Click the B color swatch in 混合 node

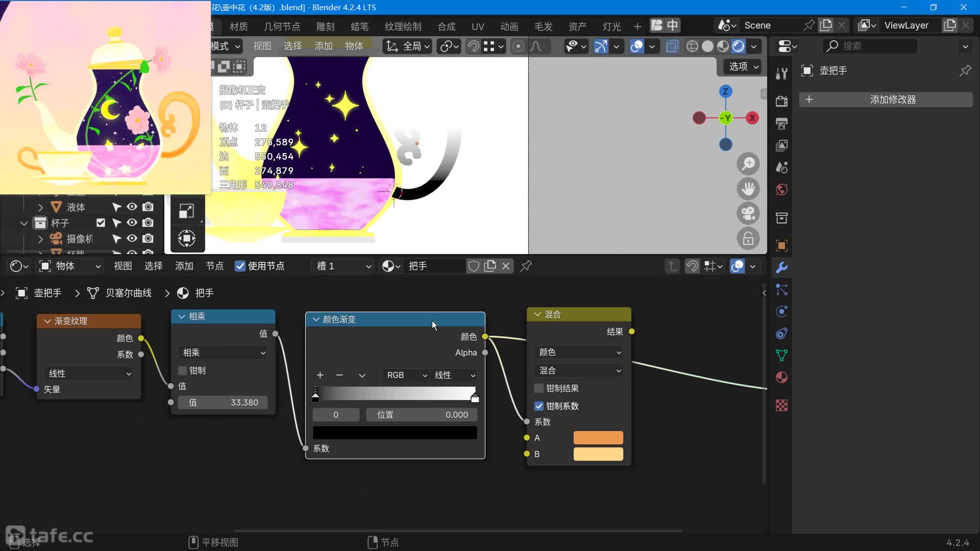(598, 454)
